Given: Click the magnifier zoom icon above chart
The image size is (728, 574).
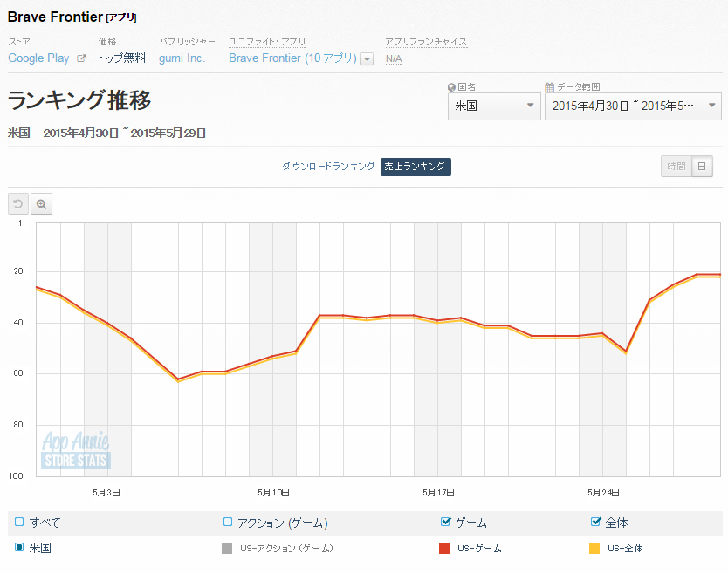Looking at the screenshot, I should [x=41, y=204].
